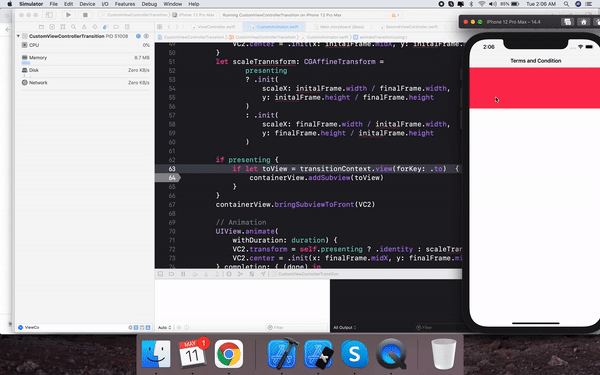600x375 pixels.
Task: Step into in the debug bar
Action: (x=206, y=274)
